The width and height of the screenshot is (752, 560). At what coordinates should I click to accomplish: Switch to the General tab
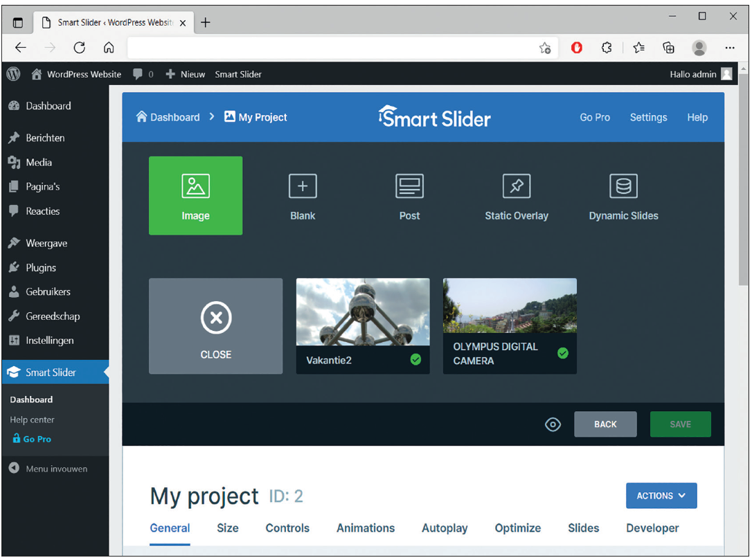coord(170,528)
